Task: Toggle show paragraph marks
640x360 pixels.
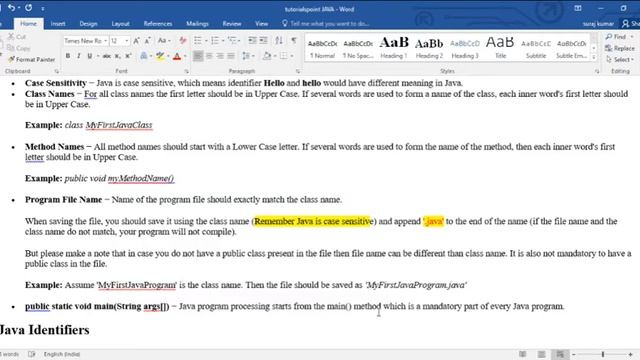Action: click(294, 40)
